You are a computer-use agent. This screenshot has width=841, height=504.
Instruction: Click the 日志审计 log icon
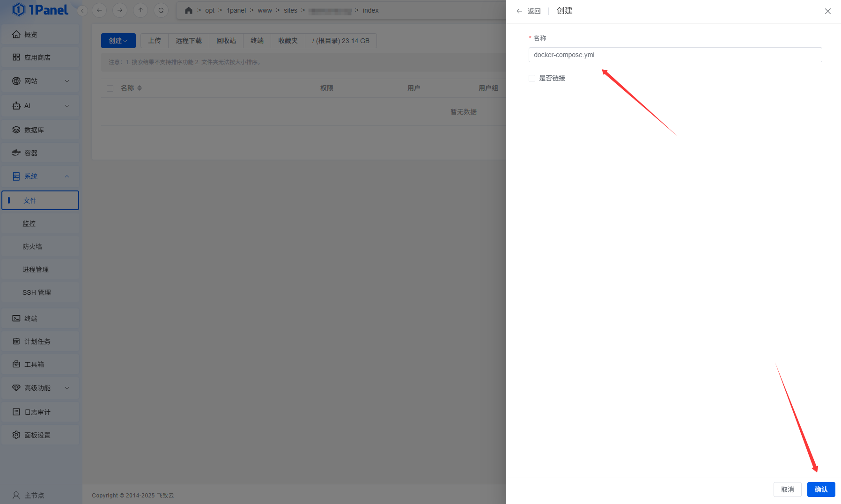click(16, 412)
